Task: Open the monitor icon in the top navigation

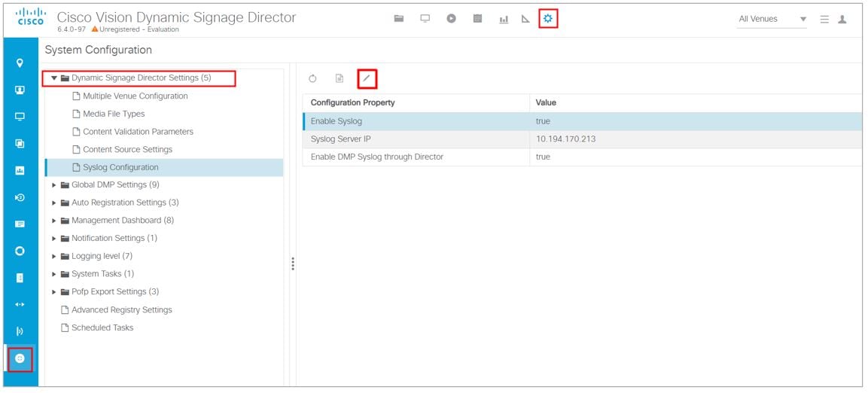Action: pos(425,19)
